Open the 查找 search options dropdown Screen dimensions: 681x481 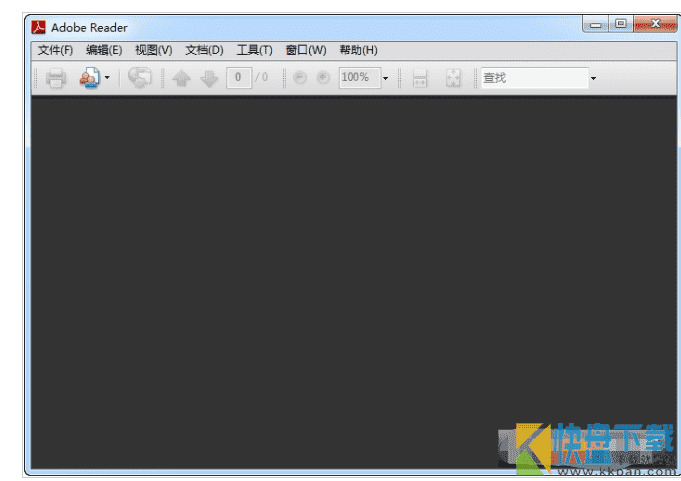[x=593, y=79]
